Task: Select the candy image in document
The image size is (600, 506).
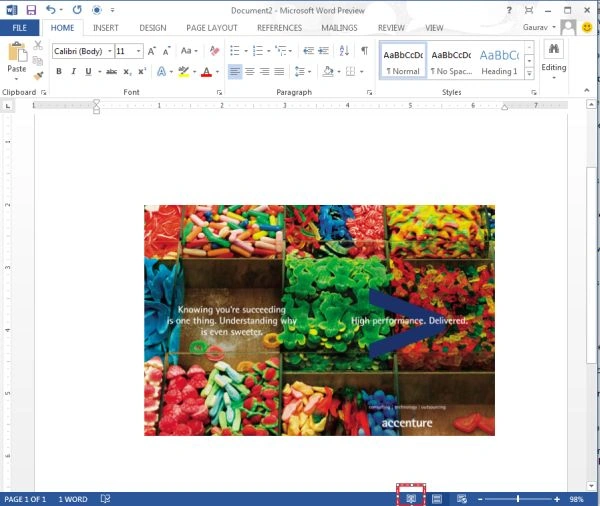Action: click(x=319, y=320)
